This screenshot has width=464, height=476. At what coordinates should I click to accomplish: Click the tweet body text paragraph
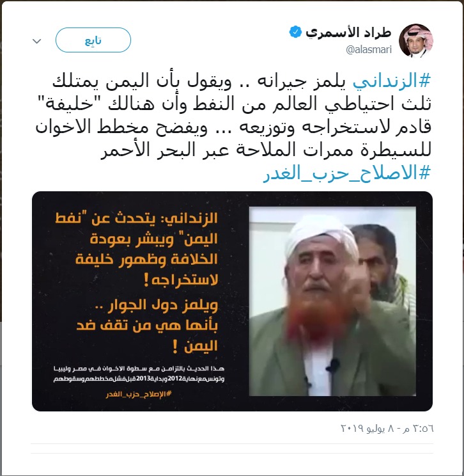tap(233, 116)
